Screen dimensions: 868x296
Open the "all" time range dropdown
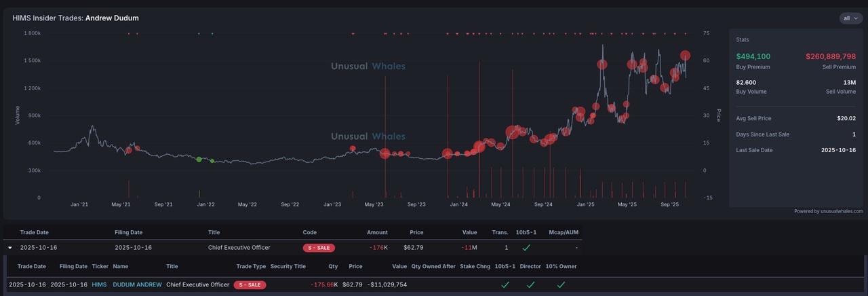point(850,18)
